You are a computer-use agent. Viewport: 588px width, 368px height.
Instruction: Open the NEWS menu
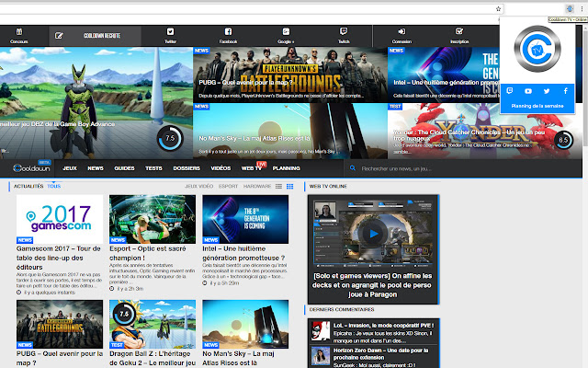pos(96,168)
